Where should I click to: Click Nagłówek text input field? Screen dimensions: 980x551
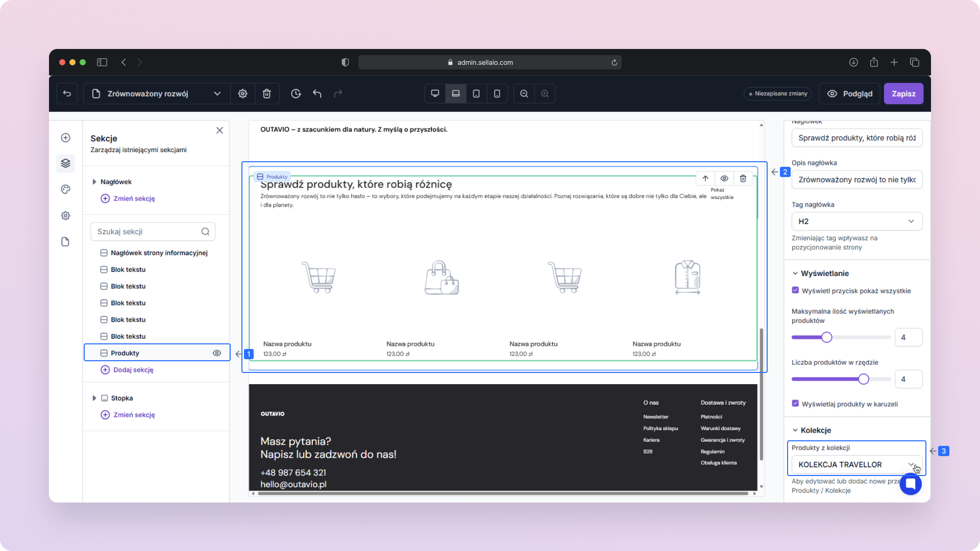pos(857,138)
